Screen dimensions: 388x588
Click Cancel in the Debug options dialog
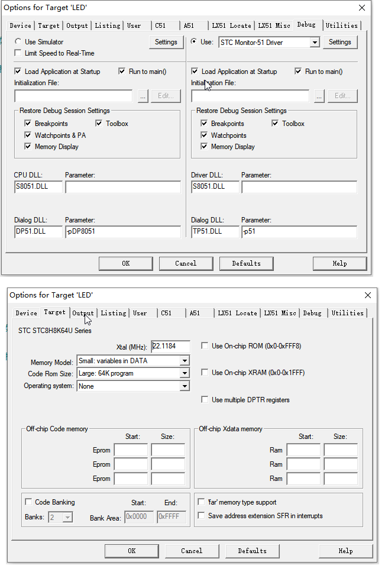tap(186, 263)
